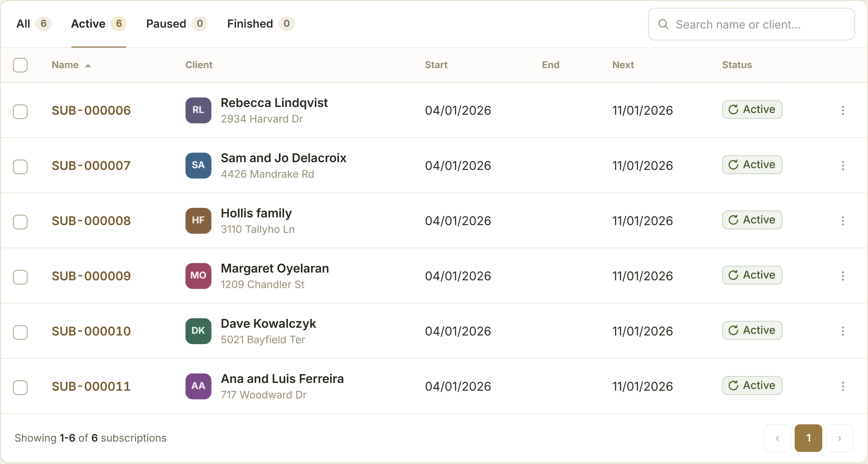Click the Start column header
The width and height of the screenshot is (868, 464).
pyautogui.click(x=436, y=65)
